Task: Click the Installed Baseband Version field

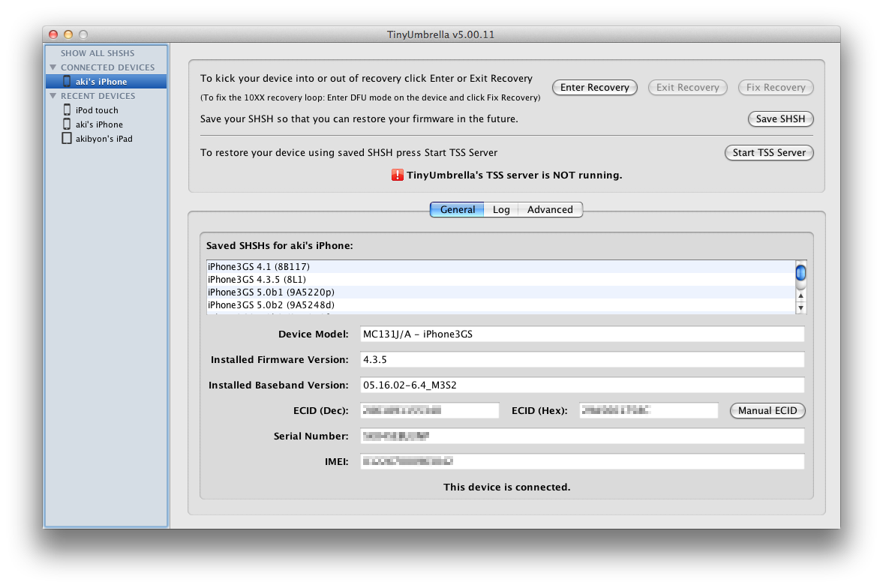Action: (581, 385)
